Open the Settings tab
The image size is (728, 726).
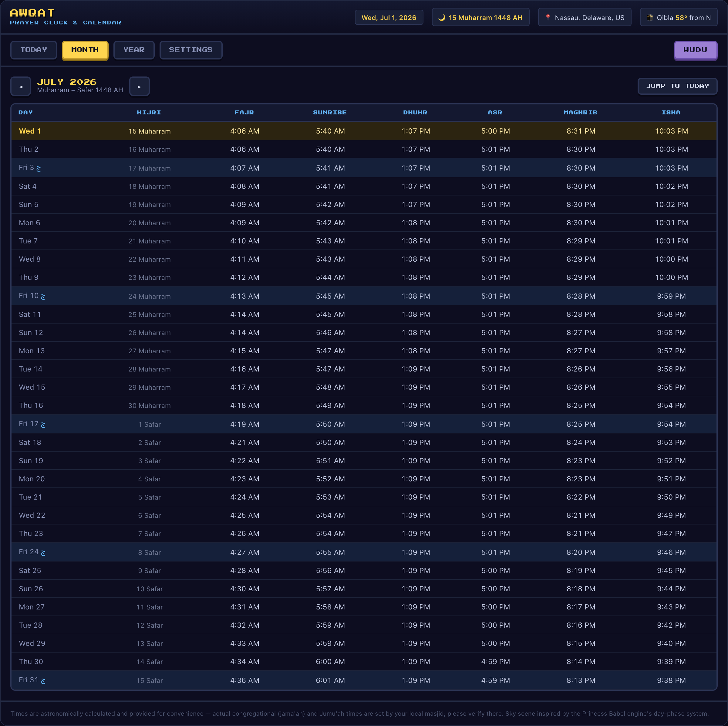pos(191,50)
